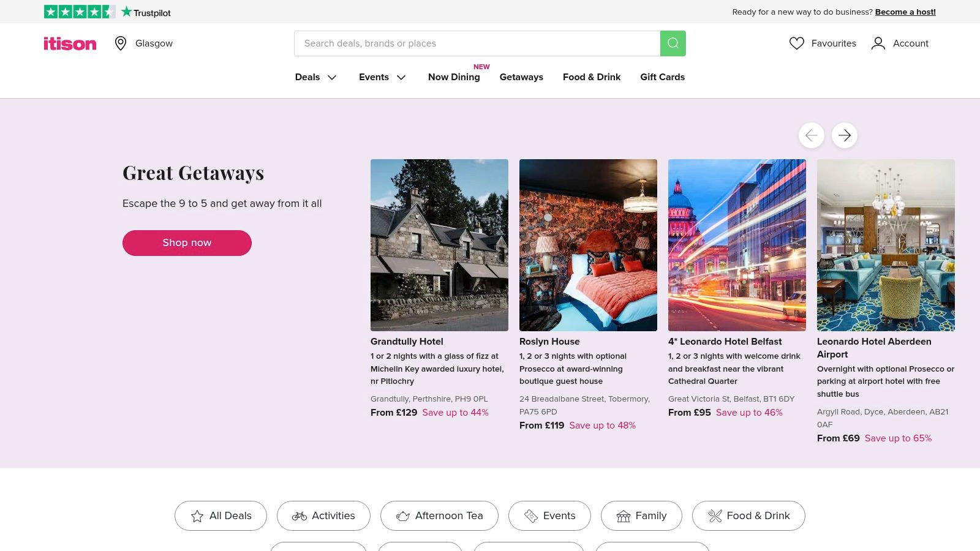Screen dimensions: 980x551
Task: Focus the search deals input field
Action: click(477, 43)
